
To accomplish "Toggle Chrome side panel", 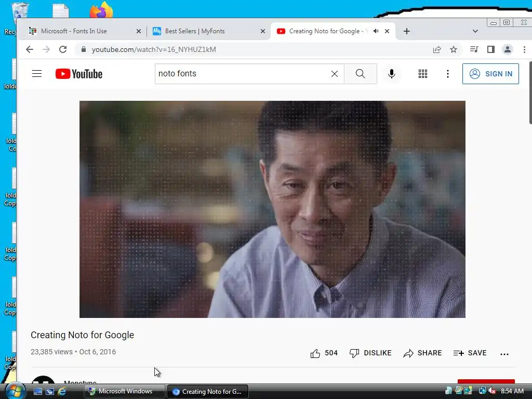I will pyautogui.click(x=490, y=49).
